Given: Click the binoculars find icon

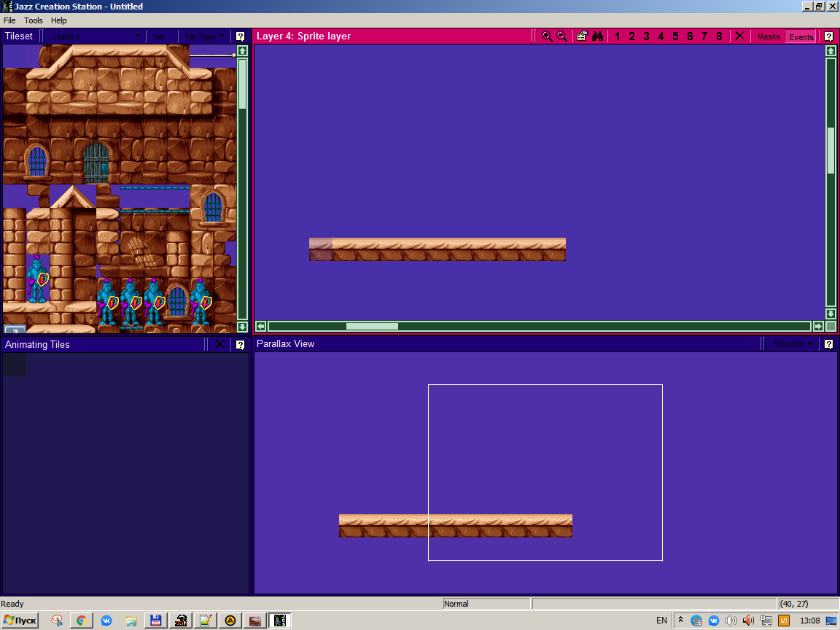Looking at the screenshot, I should [x=597, y=36].
